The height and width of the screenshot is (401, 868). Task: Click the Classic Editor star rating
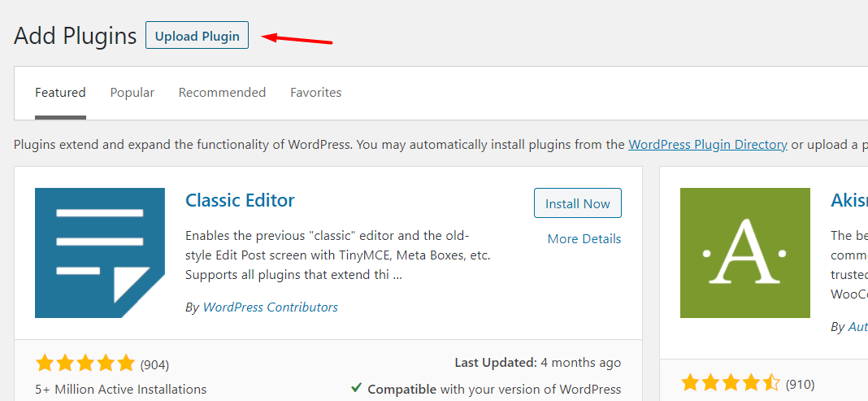pyautogui.click(x=85, y=364)
